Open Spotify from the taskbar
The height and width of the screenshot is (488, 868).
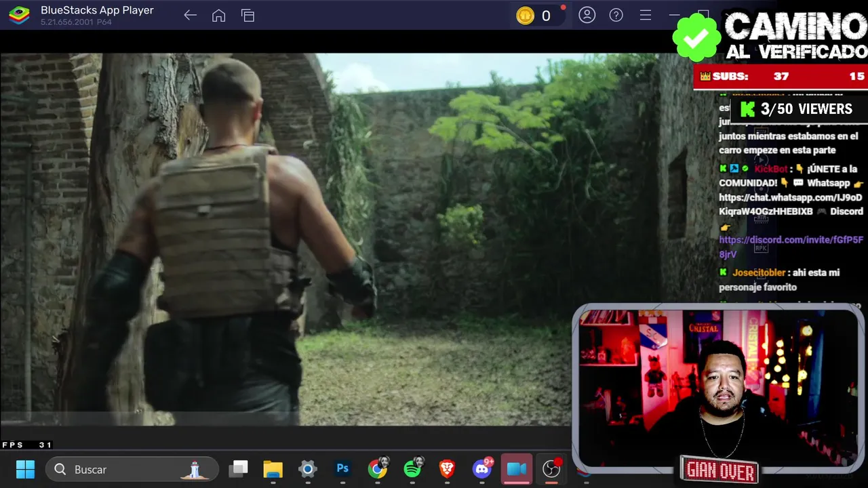[412, 468]
